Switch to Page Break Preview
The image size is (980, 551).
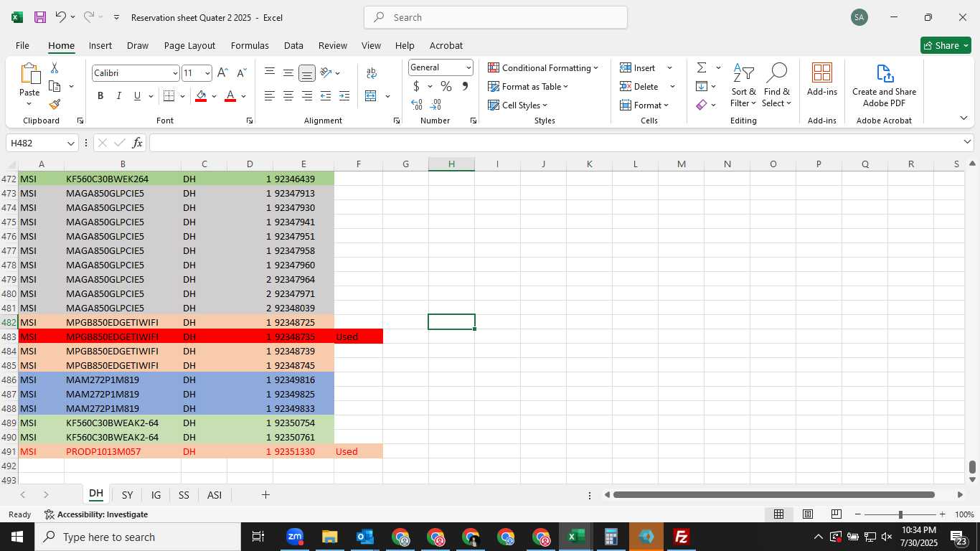click(x=836, y=514)
